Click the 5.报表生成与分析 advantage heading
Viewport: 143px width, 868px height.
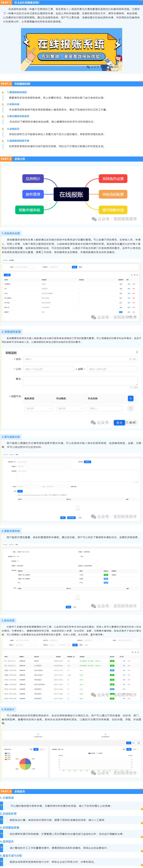point(11,855)
